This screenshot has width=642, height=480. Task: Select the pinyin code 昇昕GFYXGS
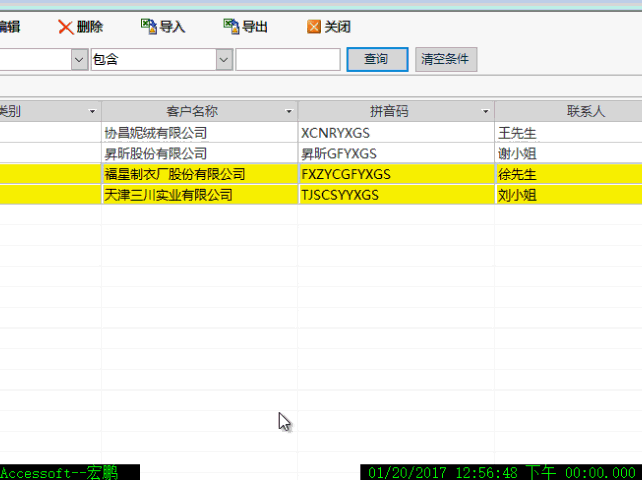(x=396, y=153)
